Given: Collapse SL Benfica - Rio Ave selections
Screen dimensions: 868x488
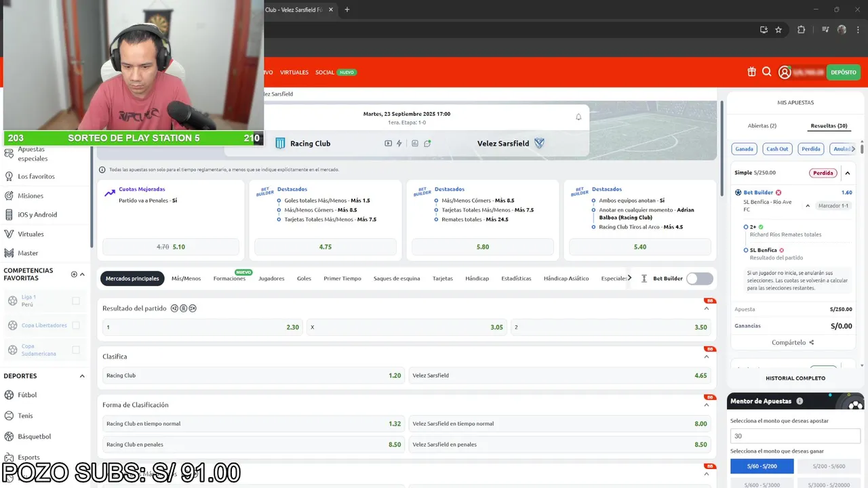Looking at the screenshot, I should (808, 205).
